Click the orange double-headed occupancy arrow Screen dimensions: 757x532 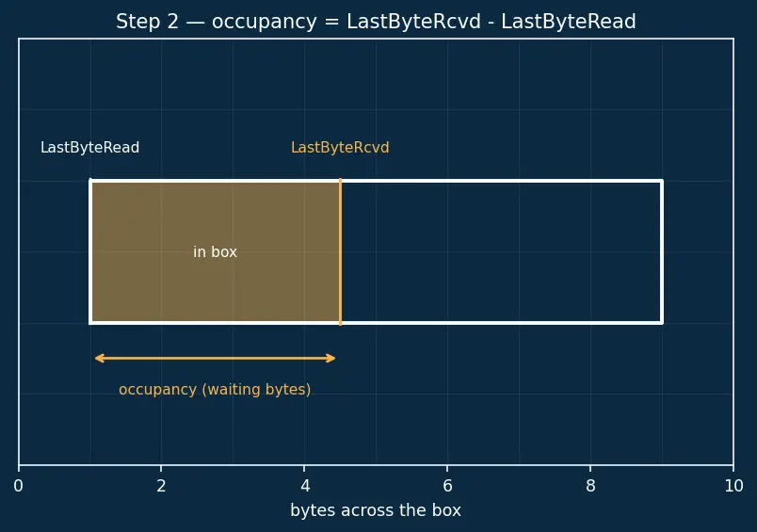point(215,358)
